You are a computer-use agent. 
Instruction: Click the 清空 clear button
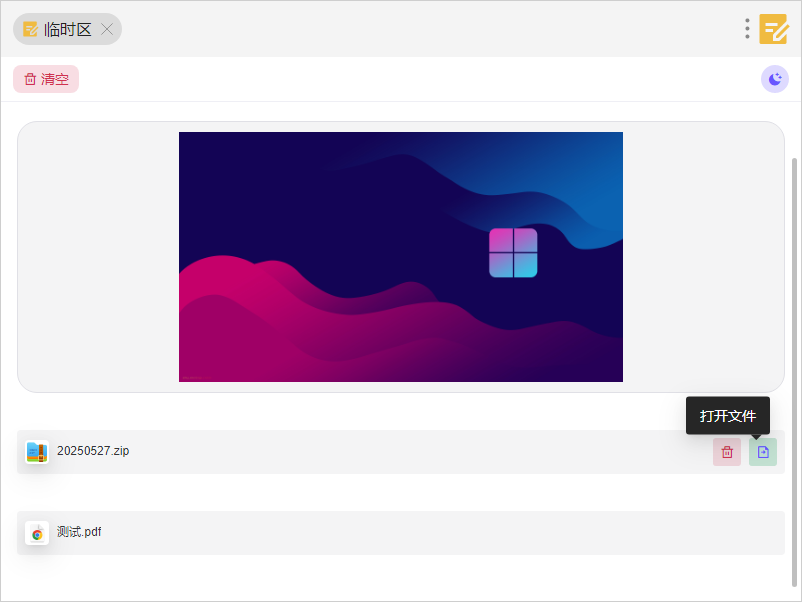tap(46, 79)
